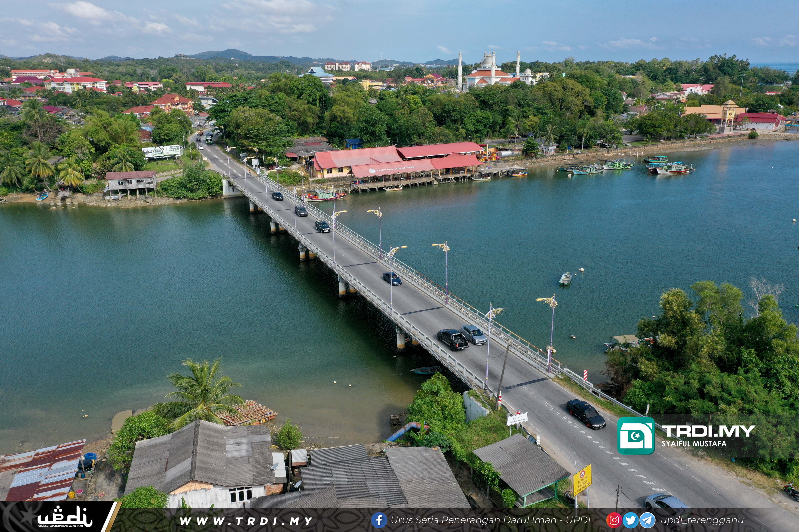This screenshot has width=799, height=532.
Task: Click the updi_terengganu handle text
Action: (702, 520)
